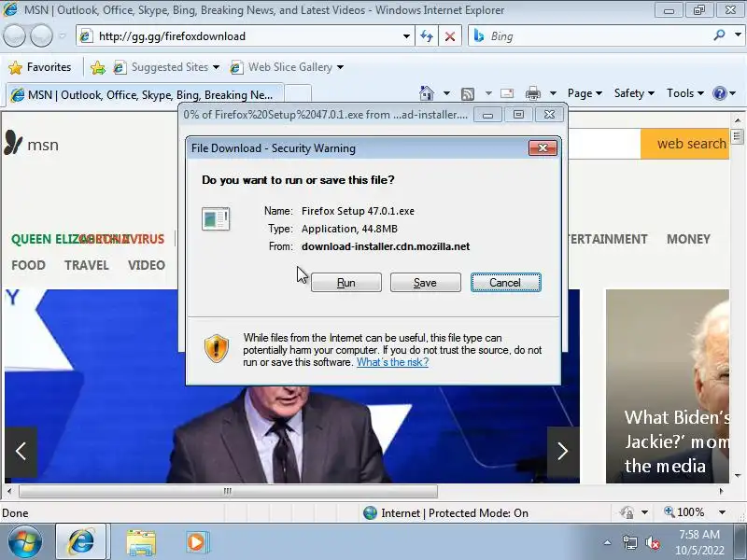The image size is (747, 560).
Task: Open the Safety menu
Action: coord(634,93)
